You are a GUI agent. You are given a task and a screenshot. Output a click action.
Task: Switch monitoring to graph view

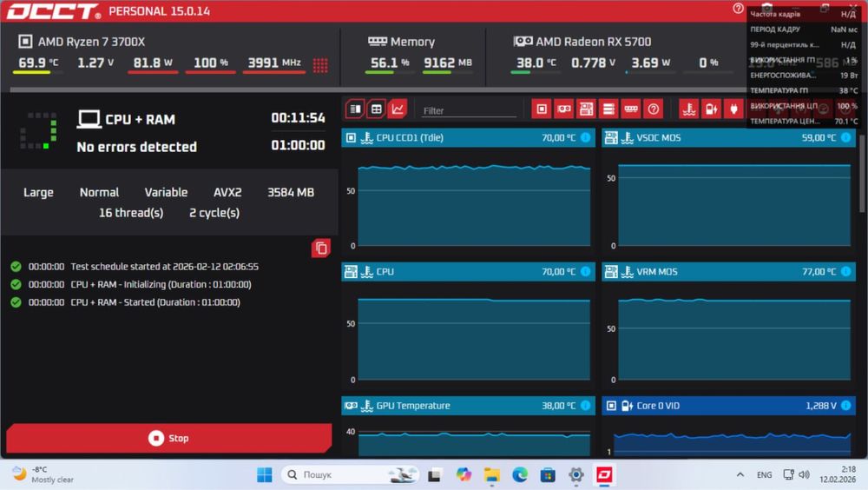[398, 109]
